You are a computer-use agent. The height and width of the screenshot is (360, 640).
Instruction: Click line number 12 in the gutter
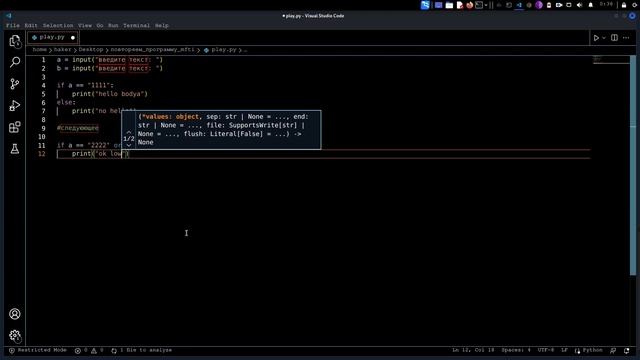tap(42, 154)
